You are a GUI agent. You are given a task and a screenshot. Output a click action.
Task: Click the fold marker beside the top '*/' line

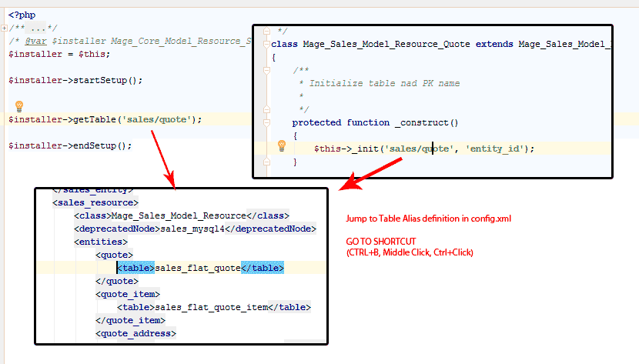(x=266, y=31)
